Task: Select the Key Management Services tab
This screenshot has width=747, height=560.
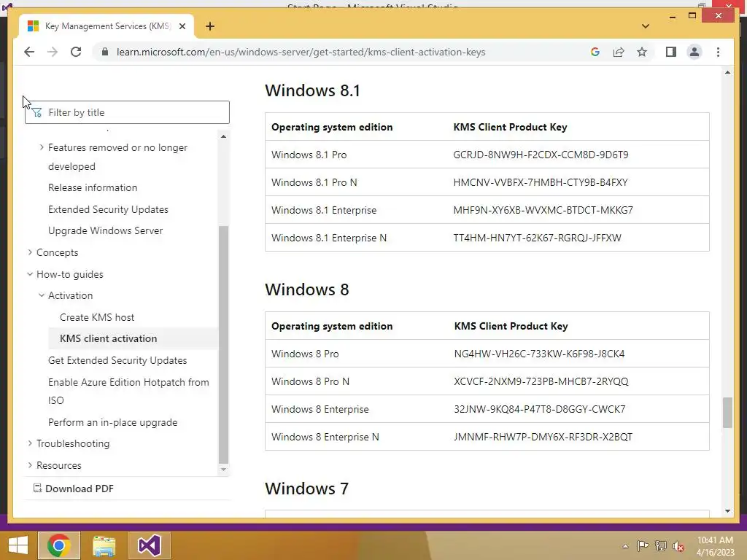Action: 107,26
